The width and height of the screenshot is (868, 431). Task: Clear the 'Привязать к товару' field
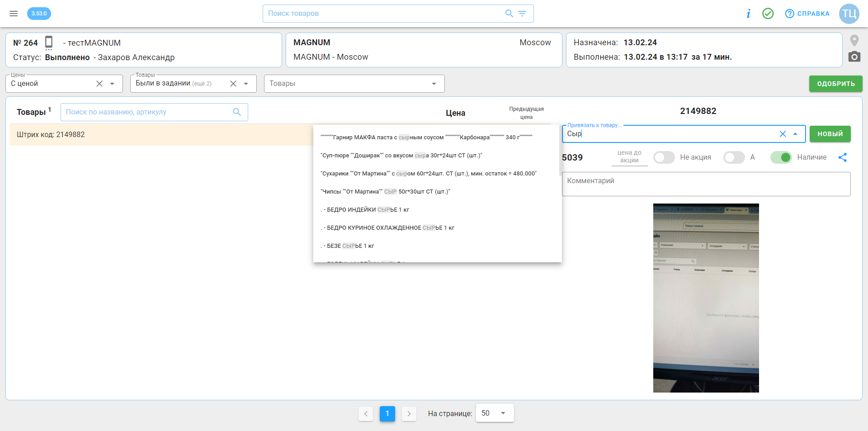[x=783, y=134]
